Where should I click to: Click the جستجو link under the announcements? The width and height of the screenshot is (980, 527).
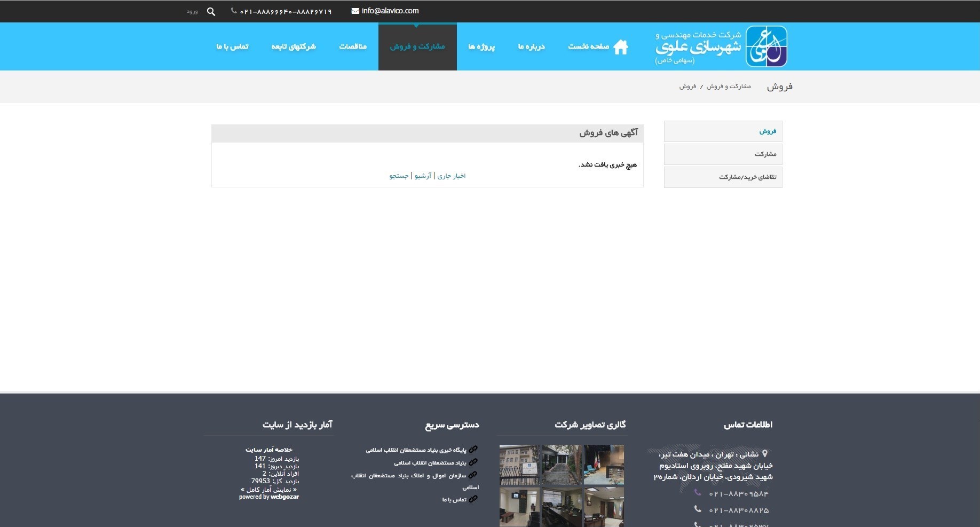(399, 176)
